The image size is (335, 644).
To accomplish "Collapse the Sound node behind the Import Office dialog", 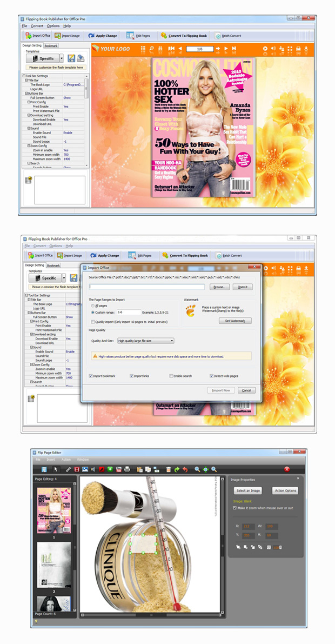I will [31, 348].
